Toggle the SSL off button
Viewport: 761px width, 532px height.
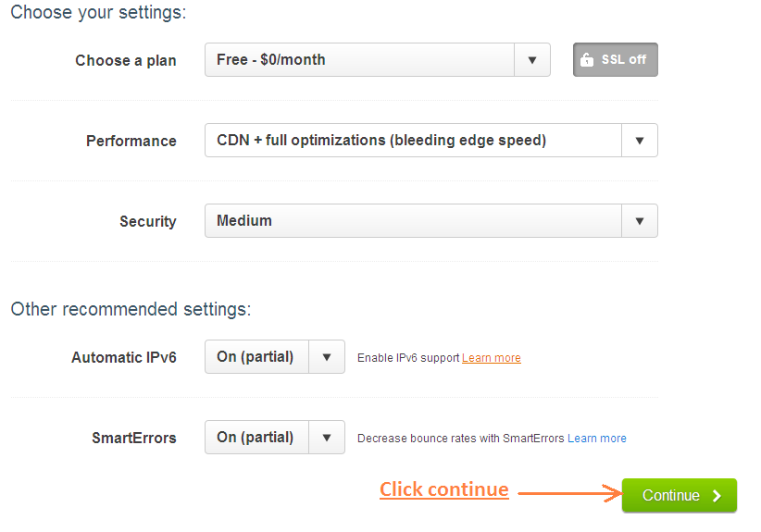616,59
